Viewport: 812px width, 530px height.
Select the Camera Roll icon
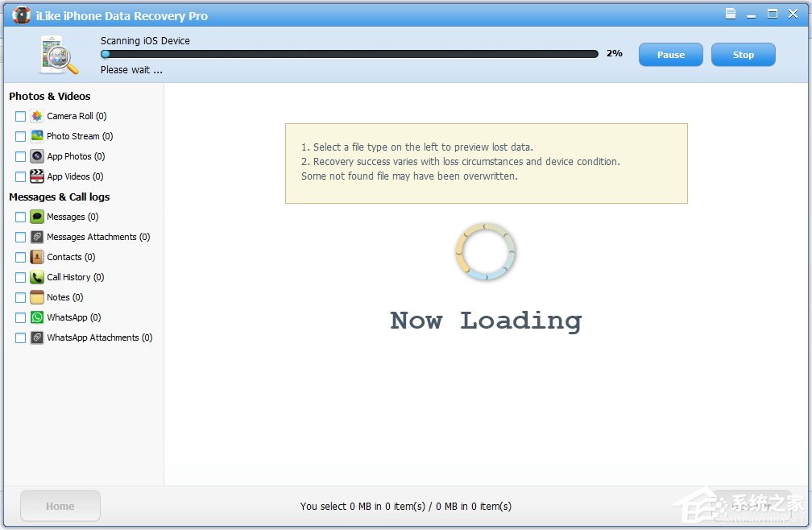[35, 116]
